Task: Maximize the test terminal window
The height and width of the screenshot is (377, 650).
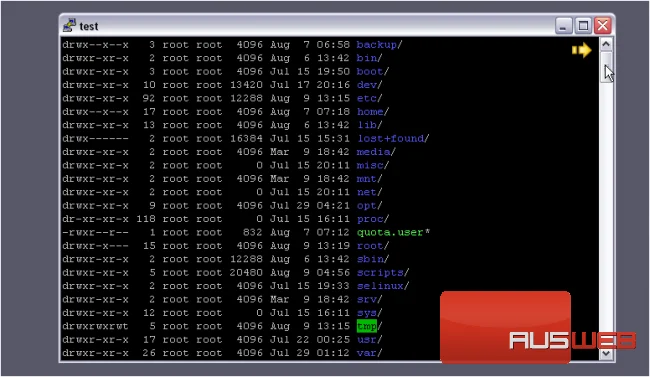Action: (x=583, y=26)
